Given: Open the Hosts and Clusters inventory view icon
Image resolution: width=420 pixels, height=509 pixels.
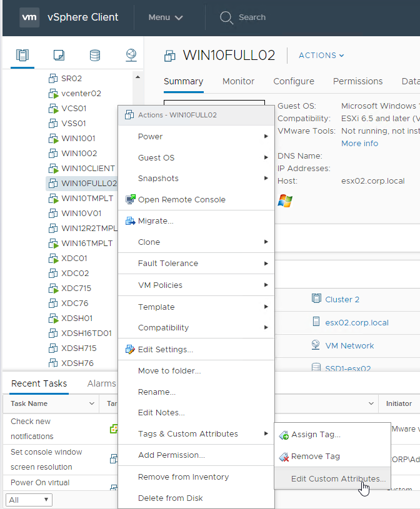Looking at the screenshot, I should [22, 55].
